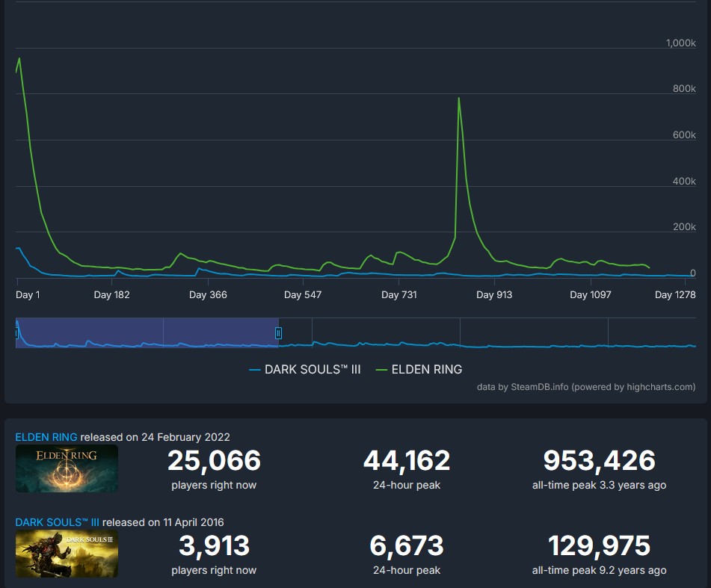The image size is (711, 588).
Task: Click the Day 731 axis label
Action: pos(398,295)
